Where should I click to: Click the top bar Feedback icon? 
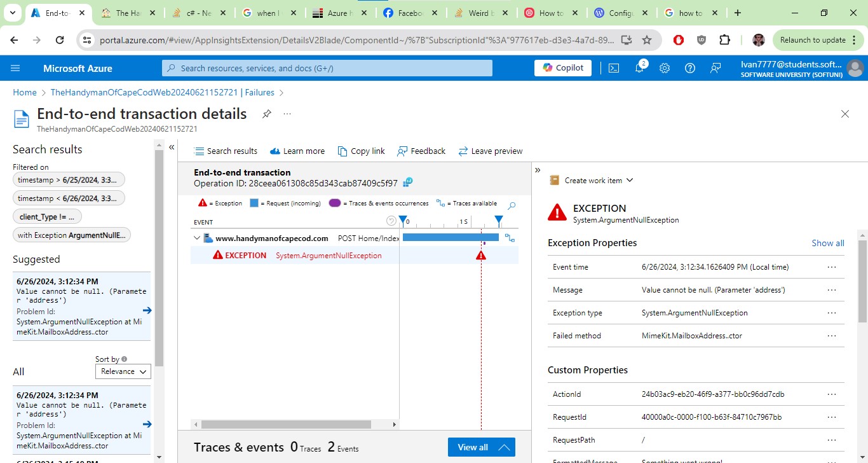click(715, 68)
